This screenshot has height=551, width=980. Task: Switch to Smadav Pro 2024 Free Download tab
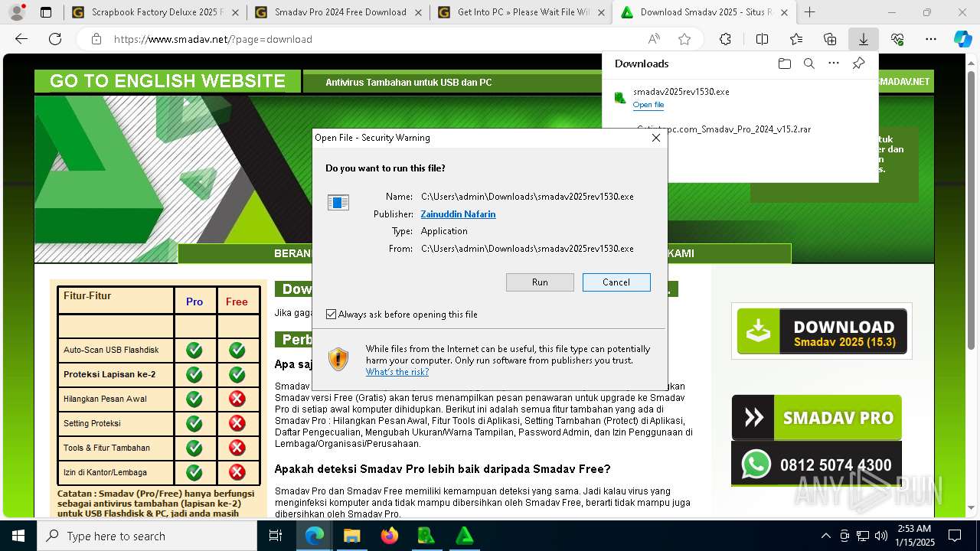point(338,12)
